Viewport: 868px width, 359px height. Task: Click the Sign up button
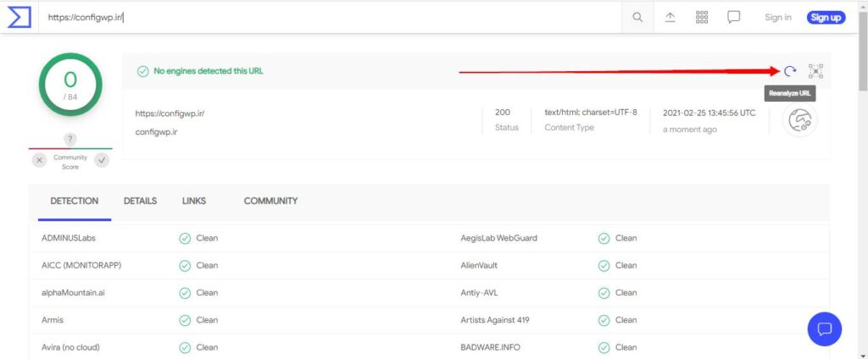coord(826,18)
